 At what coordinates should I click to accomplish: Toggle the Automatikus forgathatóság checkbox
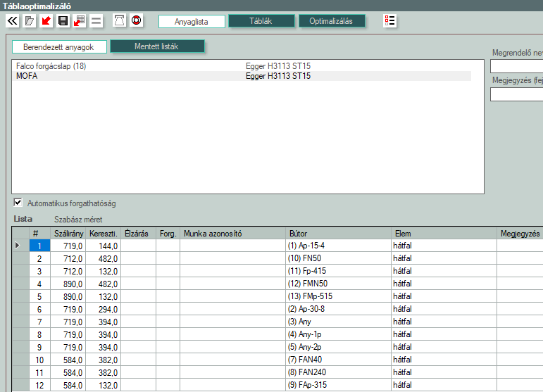18,203
